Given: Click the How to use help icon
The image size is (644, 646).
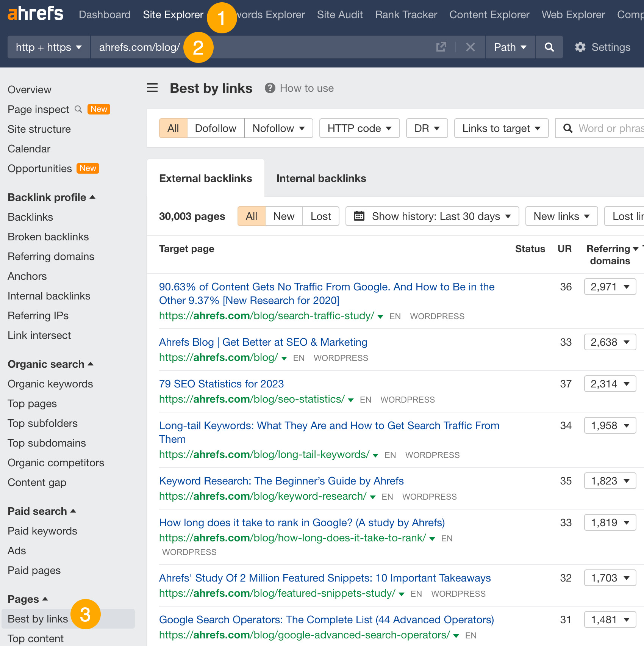Looking at the screenshot, I should (x=270, y=88).
